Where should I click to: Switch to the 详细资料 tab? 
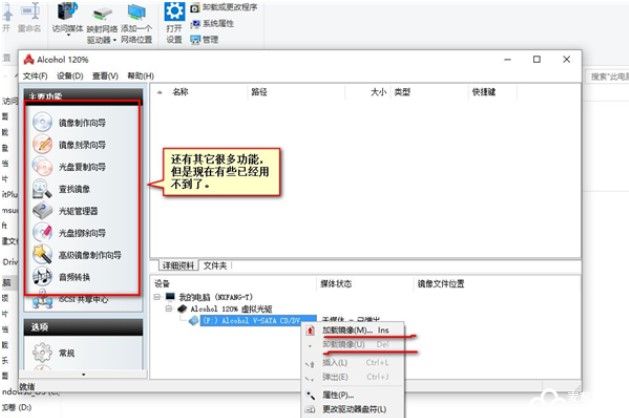tap(179, 266)
